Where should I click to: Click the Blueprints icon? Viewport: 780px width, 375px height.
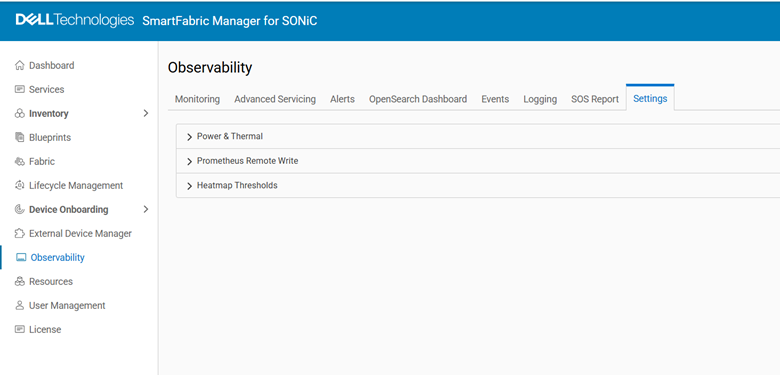pos(19,137)
